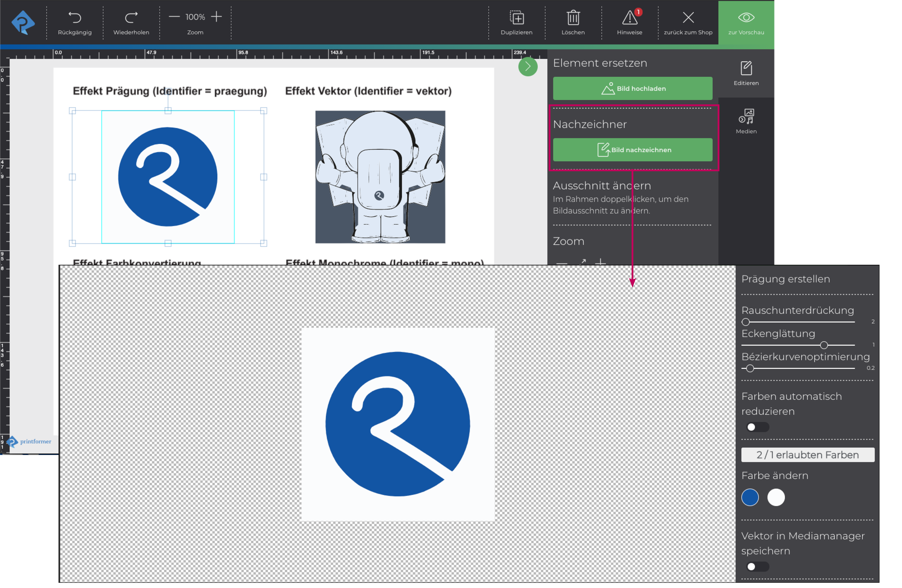The image size is (902, 588).
Task: Open zur Vorschau preview eye
Action: point(746,18)
